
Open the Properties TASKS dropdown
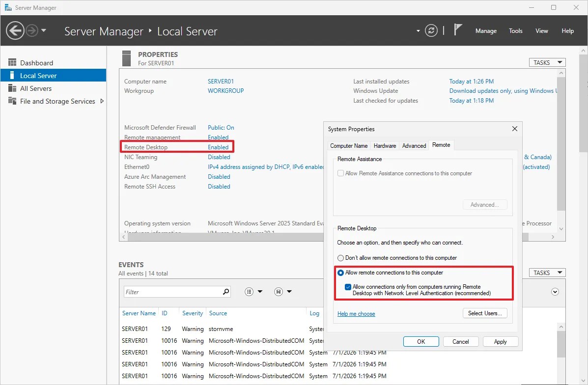point(547,62)
